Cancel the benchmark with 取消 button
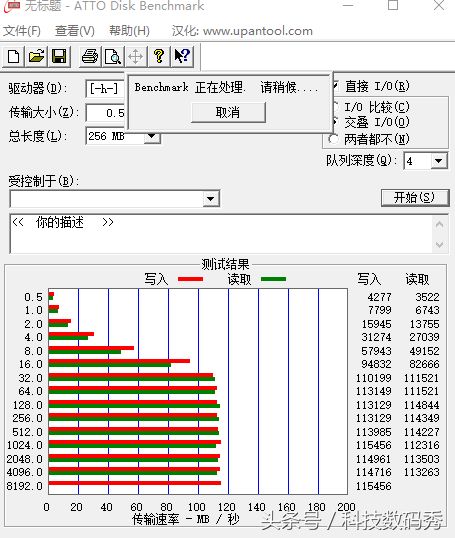 click(228, 112)
